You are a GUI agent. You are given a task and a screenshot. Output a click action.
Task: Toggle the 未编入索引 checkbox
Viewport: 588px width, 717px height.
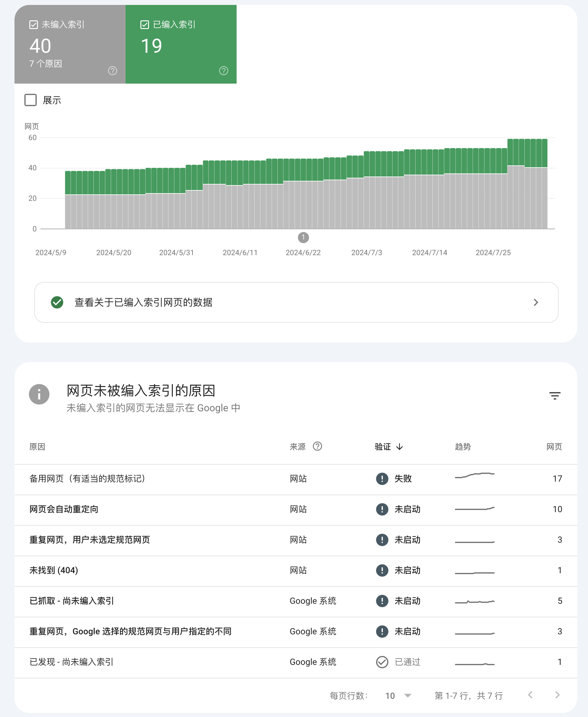[x=34, y=25]
